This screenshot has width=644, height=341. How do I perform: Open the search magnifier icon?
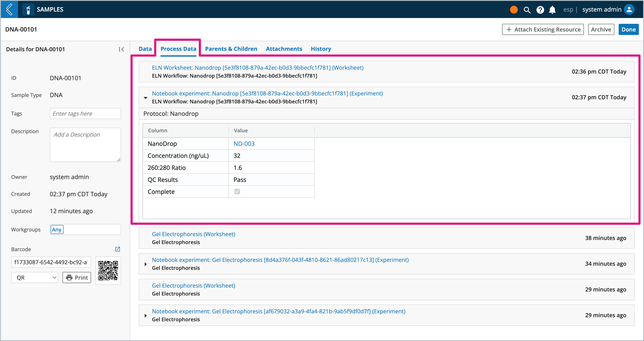coord(527,10)
